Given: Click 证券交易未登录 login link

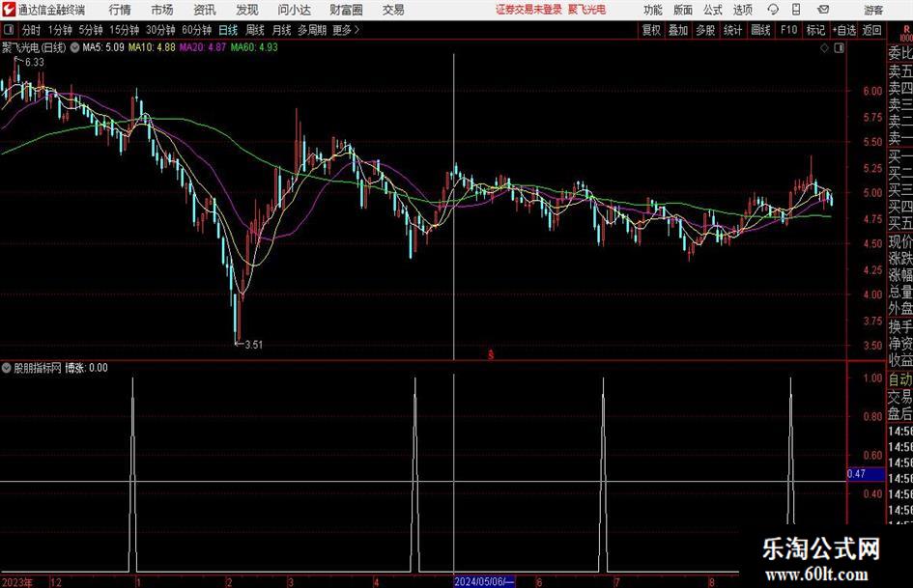Looking at the screenshot, I should 528,10.
